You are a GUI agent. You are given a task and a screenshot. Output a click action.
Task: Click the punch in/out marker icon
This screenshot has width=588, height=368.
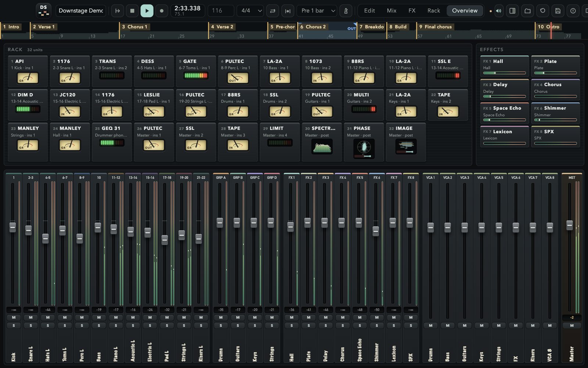(x=288, y=11)
